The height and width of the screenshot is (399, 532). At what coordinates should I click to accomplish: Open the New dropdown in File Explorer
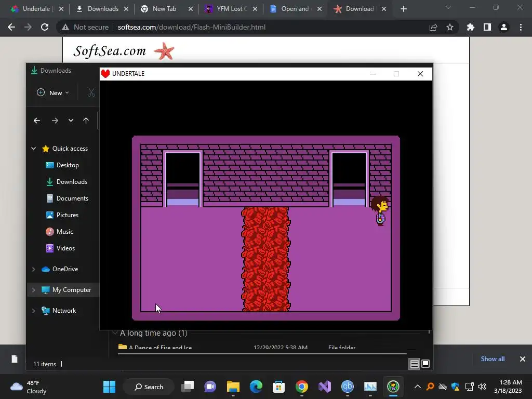point(53,92)
